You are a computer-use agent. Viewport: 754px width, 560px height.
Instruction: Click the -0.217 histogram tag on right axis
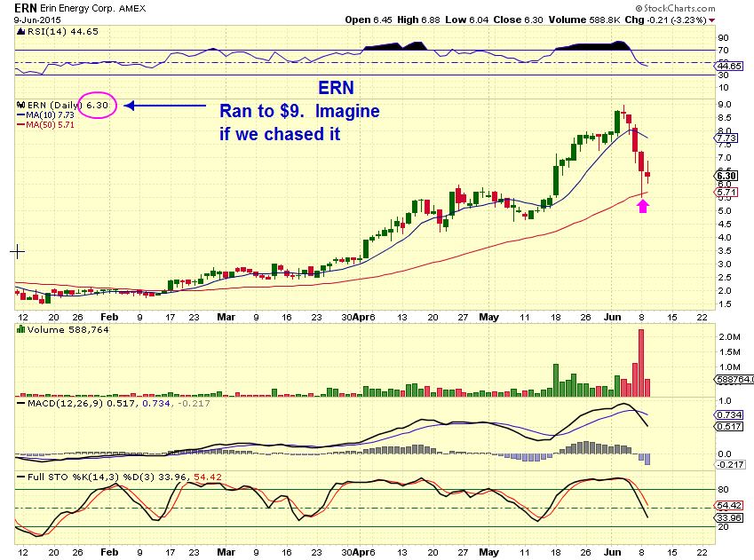[x=730, y=465]
